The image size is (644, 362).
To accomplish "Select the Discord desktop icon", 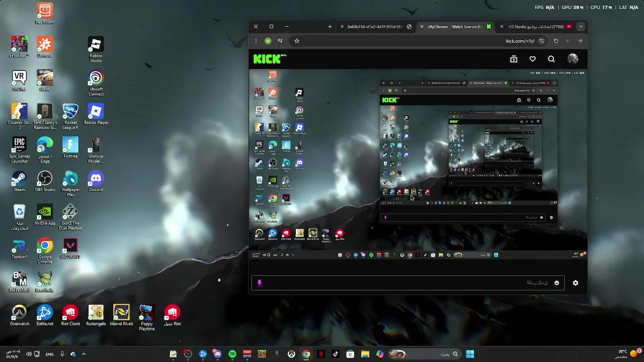I will click(x=96, y=182).
